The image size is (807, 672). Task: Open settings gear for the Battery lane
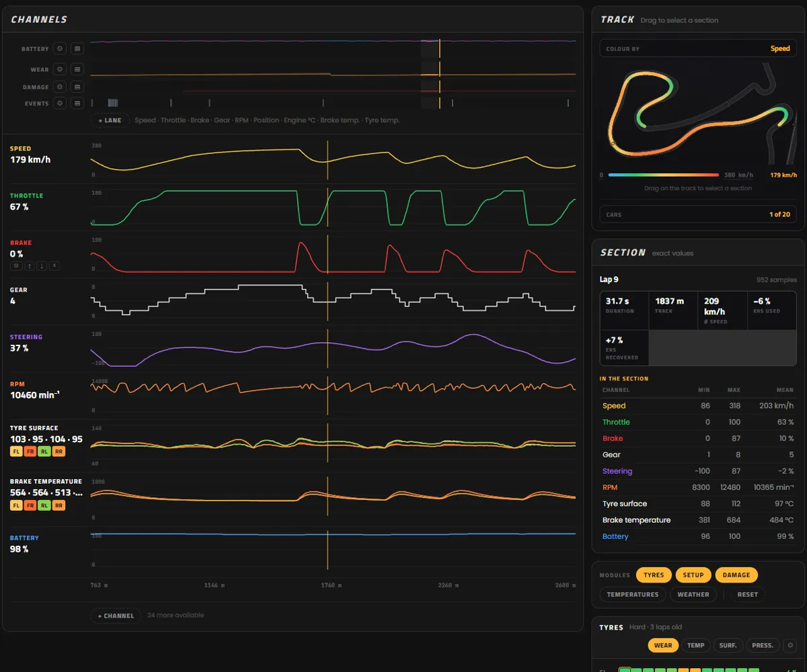point(60,48)
